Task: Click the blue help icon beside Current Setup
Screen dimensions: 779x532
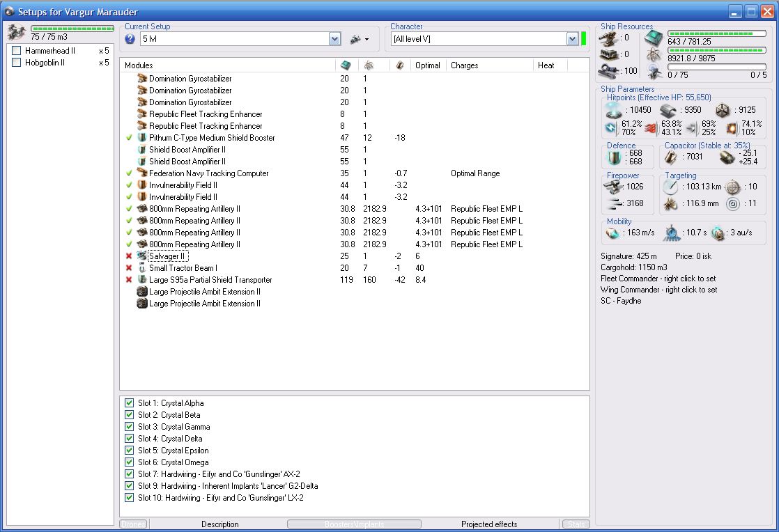Action: click(x=130, y=39)
